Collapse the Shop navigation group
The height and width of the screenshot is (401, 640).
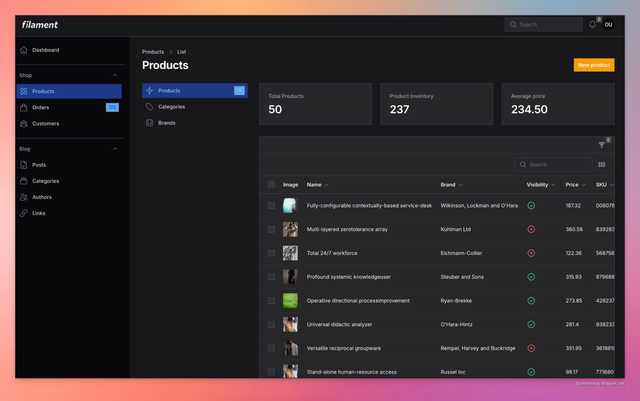point(115,75)
